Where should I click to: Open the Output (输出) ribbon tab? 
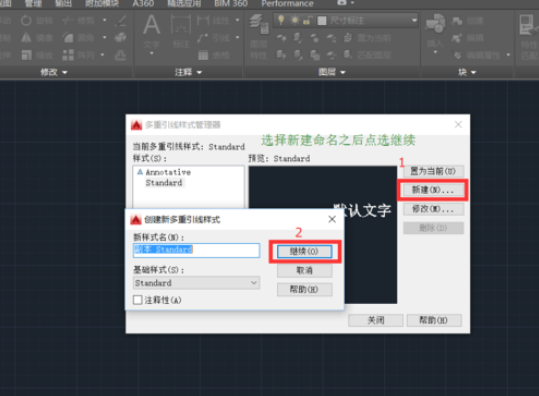[x=63, y=3]
